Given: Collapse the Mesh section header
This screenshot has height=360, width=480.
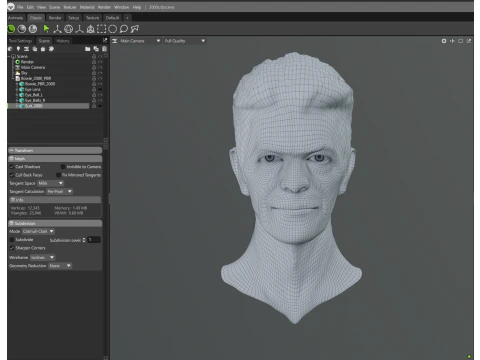Looking at the screenshot, I should [x=55, y=159].
